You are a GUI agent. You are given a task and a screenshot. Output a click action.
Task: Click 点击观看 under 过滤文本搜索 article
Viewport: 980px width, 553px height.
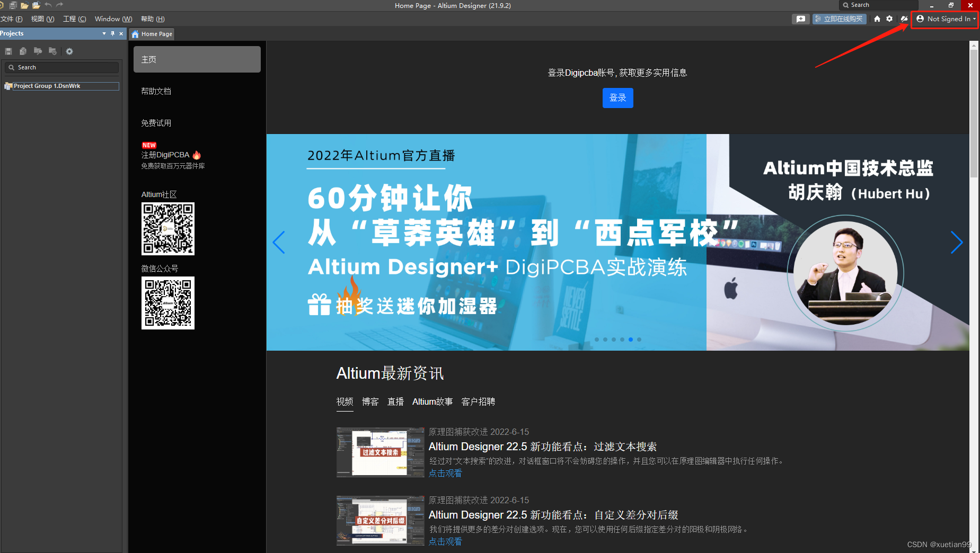point(445,473)
